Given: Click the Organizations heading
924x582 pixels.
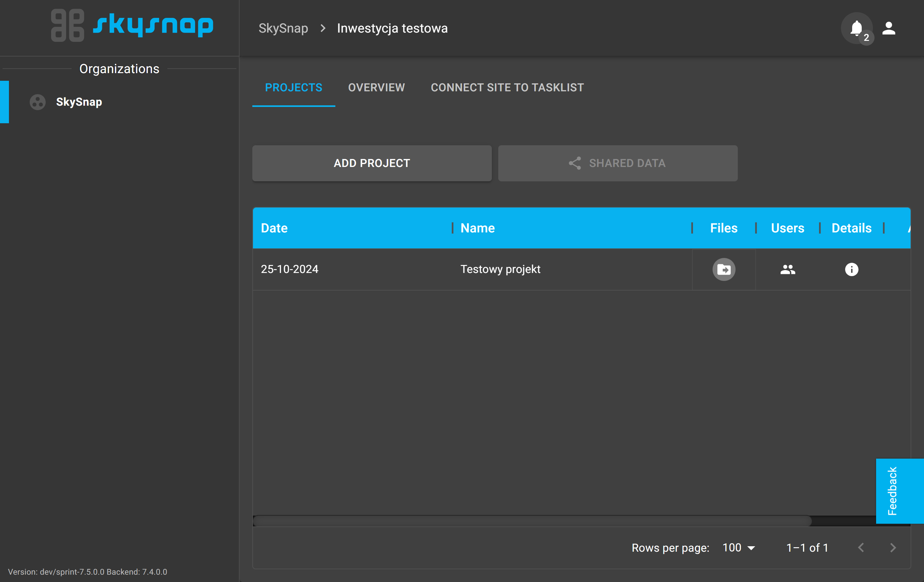Looking at the screenshot, I should [119, 69].
